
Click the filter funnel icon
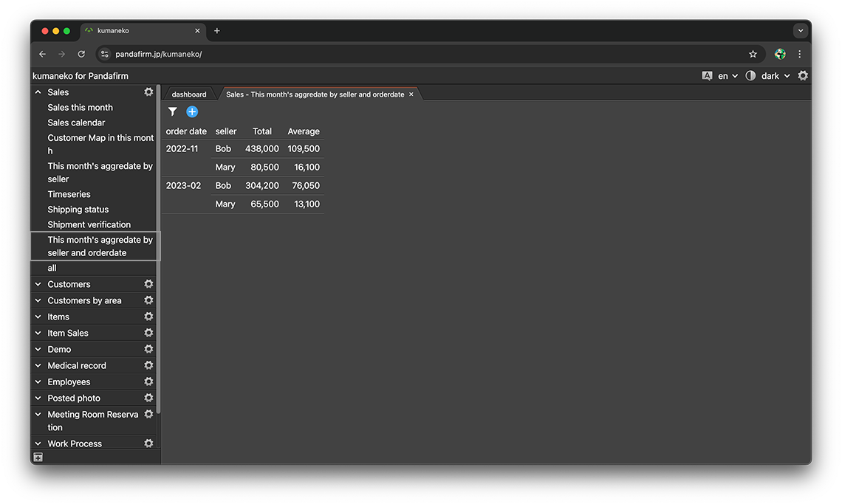(x=172, y=111)
